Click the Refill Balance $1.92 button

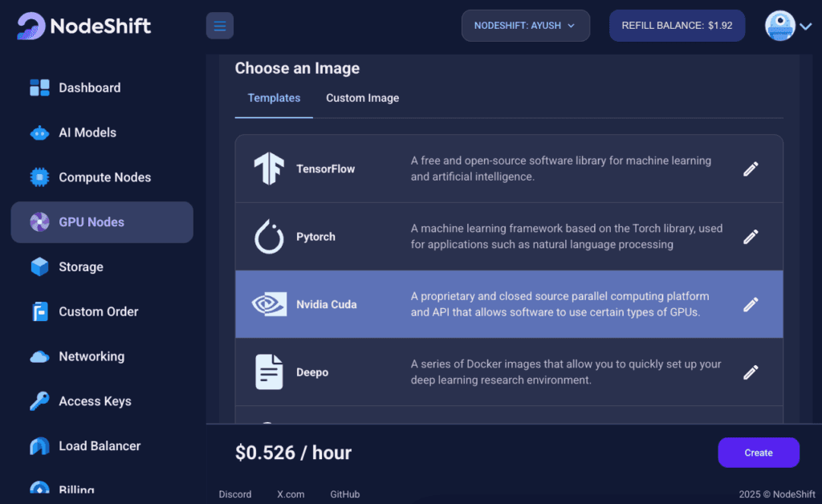(x=677, y=26)
